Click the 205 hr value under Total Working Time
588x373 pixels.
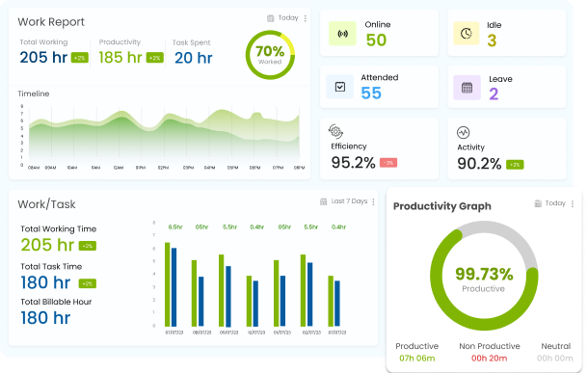click(x=47, y=245)
